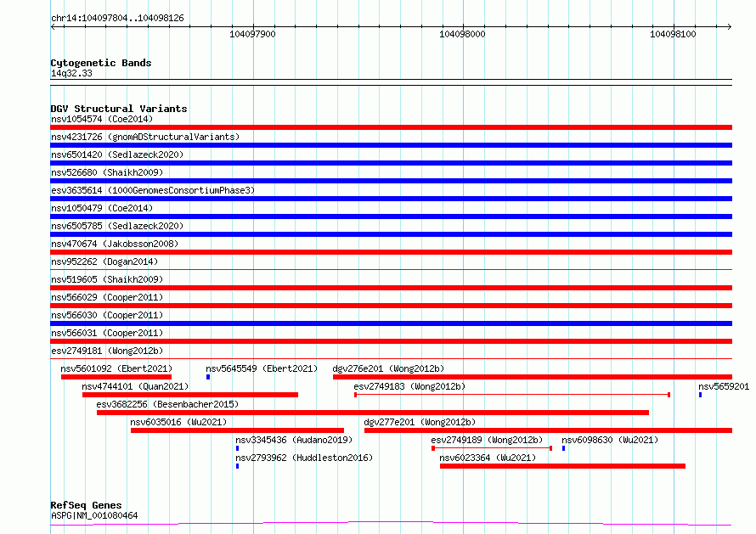Select the thin red span under esv2749183
Viewport: 756px width, 534px height.
[512, 395]
